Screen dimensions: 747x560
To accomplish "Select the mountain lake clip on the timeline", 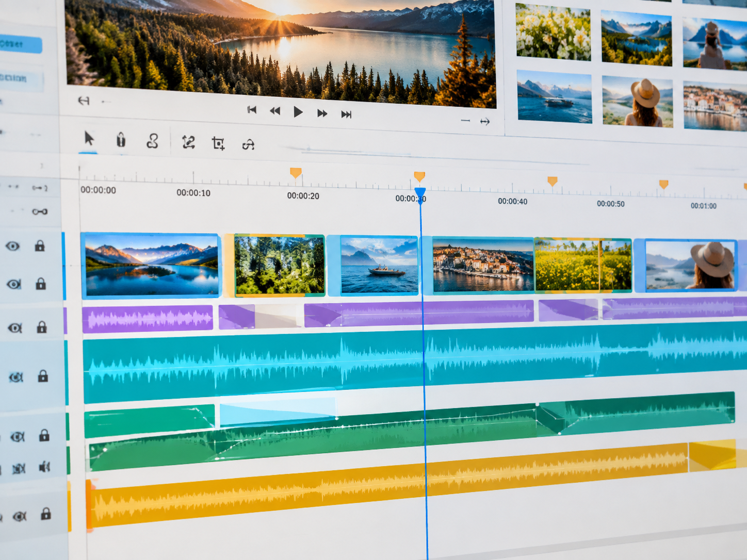I will (151, 266).
